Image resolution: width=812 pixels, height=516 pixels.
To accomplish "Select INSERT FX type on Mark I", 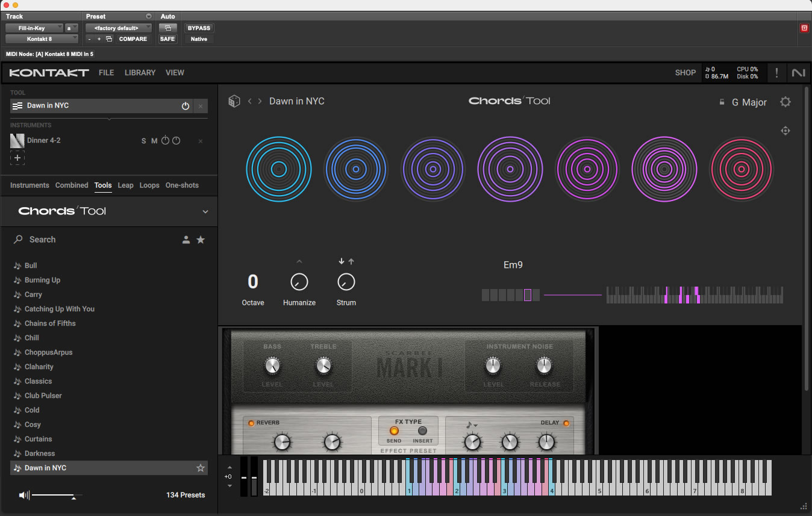I will (422, 431).
